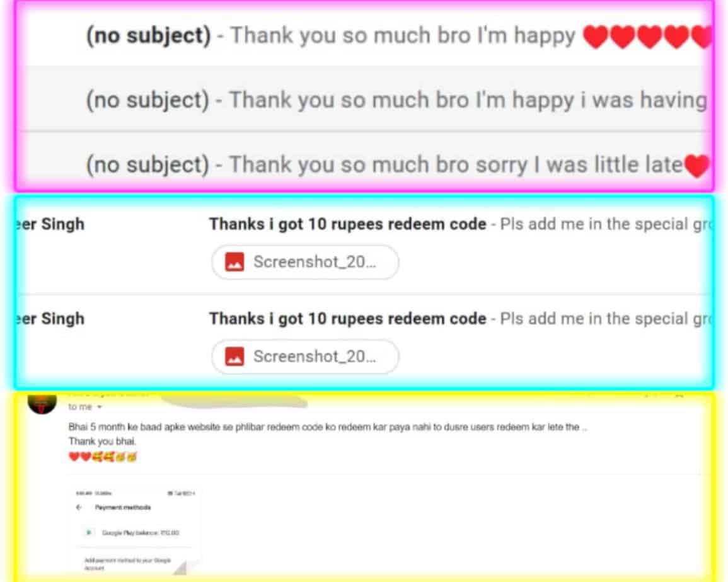Expand the "to me" recipient details arrow
728x582 pixels.
tap(100, 407)
